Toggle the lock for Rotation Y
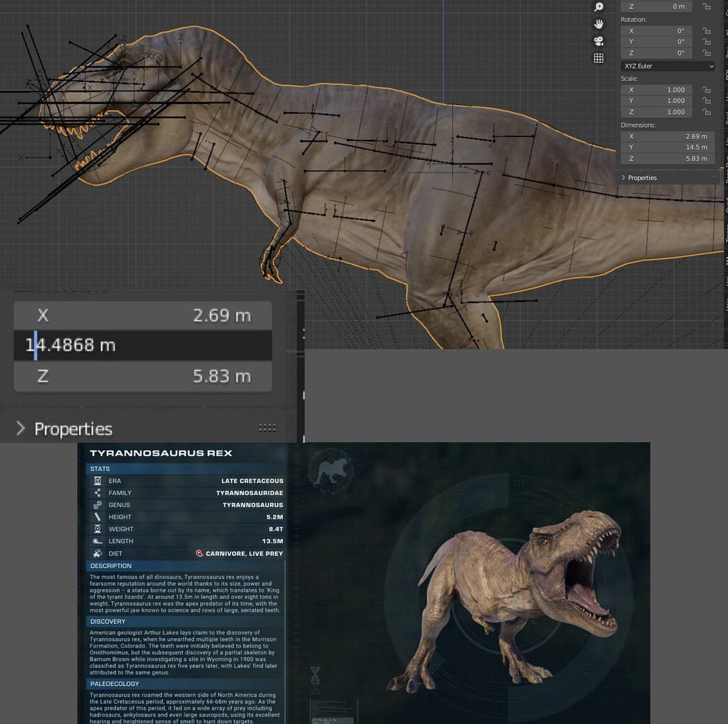 click(706, 42)
